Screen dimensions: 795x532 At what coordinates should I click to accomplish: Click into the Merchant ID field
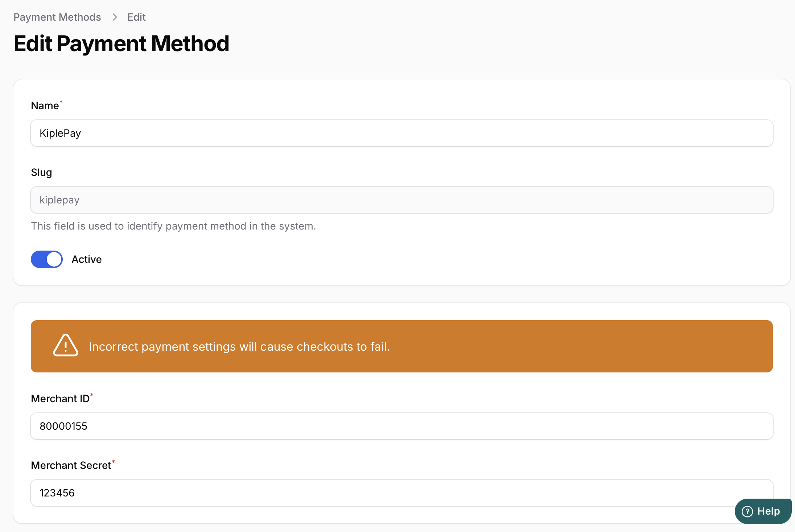click(401, 426)
